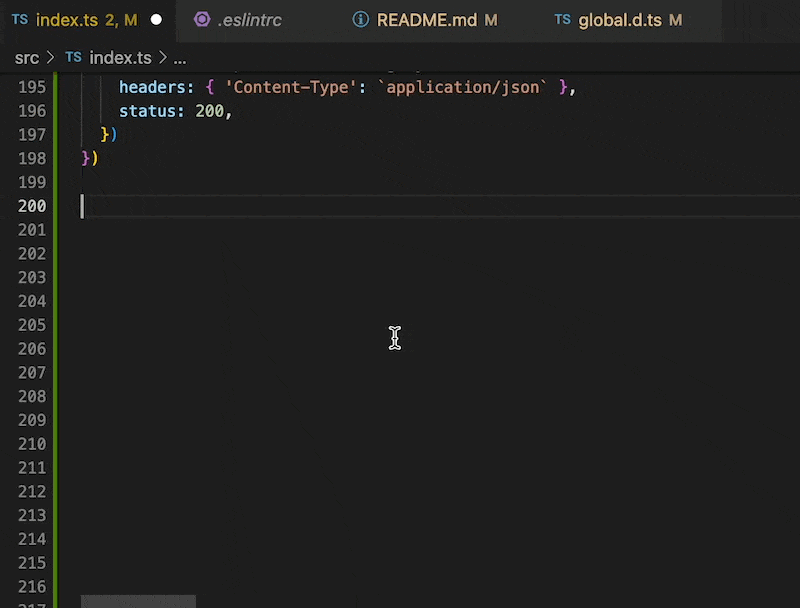Click line number 216 in the gutter
The width and height of the screenshot is (800, 608).
32,587
